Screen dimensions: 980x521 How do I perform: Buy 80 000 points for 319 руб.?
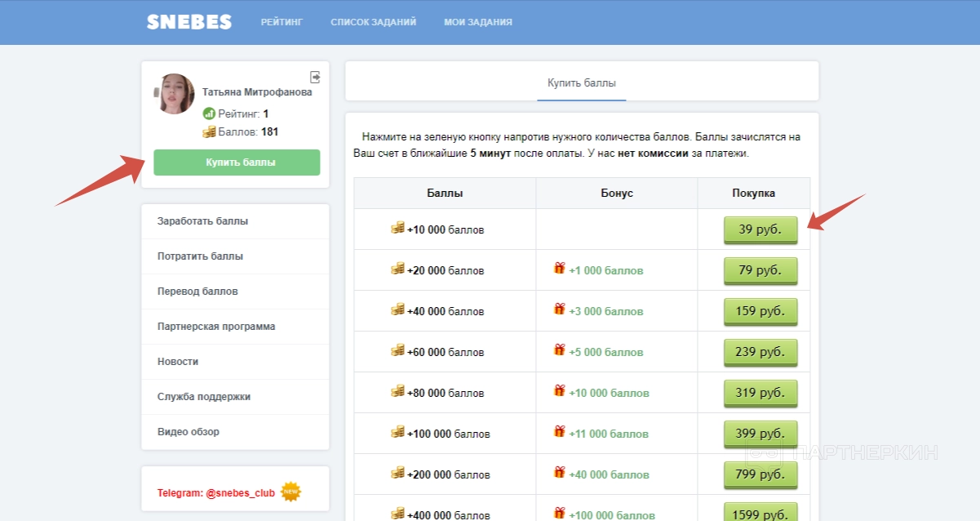click(x=760, y=394)
